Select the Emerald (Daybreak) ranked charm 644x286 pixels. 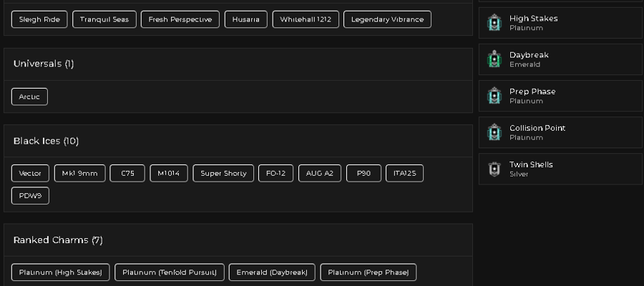click(x=272, y=272)
